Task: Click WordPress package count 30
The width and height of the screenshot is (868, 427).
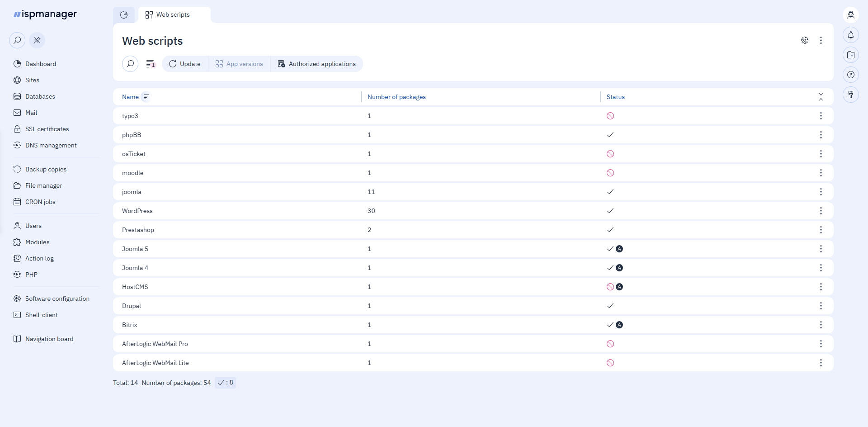Action: click(371, 211)
